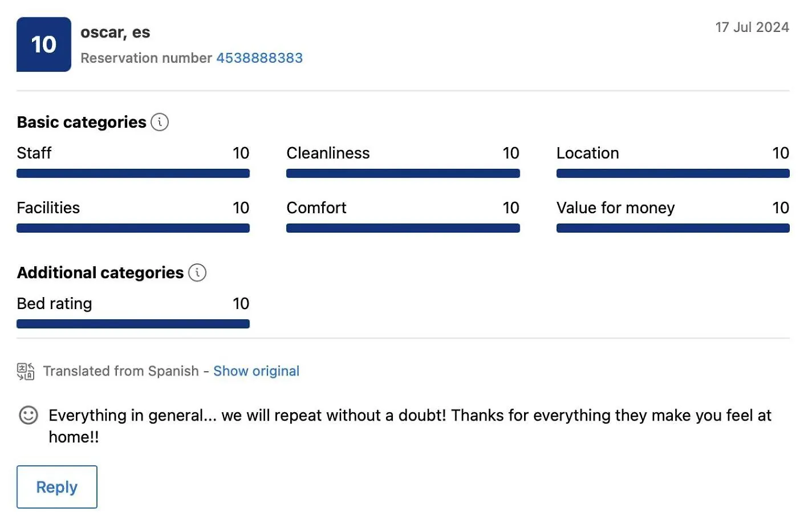Click the Value for money rating bar

tap(673, 228)
